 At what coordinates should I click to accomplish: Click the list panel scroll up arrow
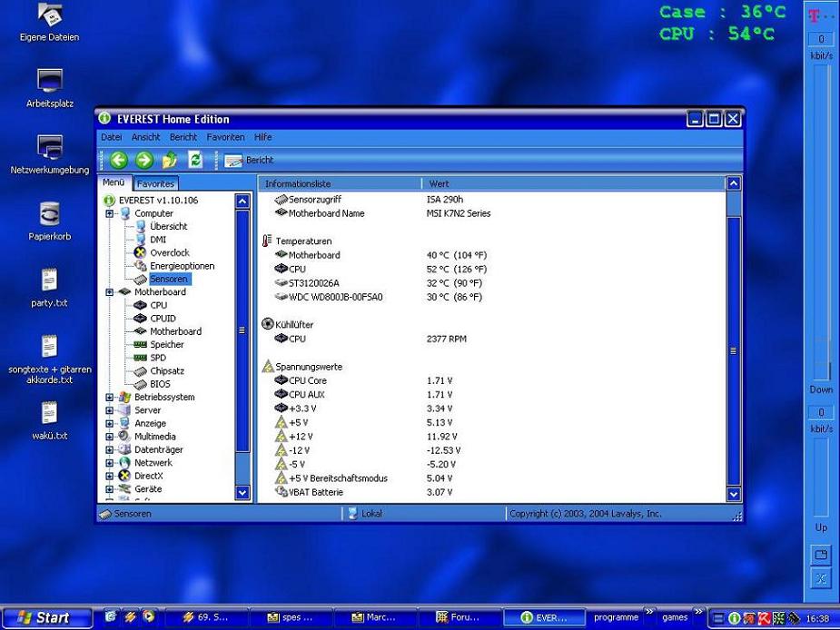coord(734,183)
